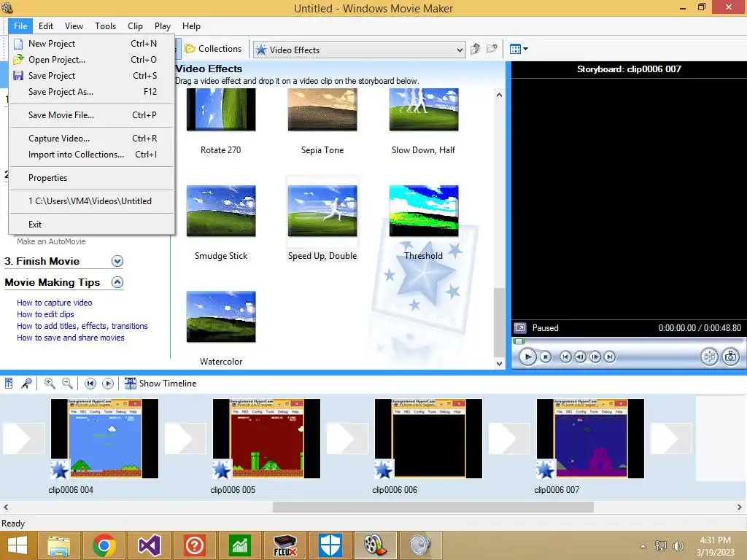Choose Open Project from File menu
Screen dimensions: 747x560
(91, 60)
